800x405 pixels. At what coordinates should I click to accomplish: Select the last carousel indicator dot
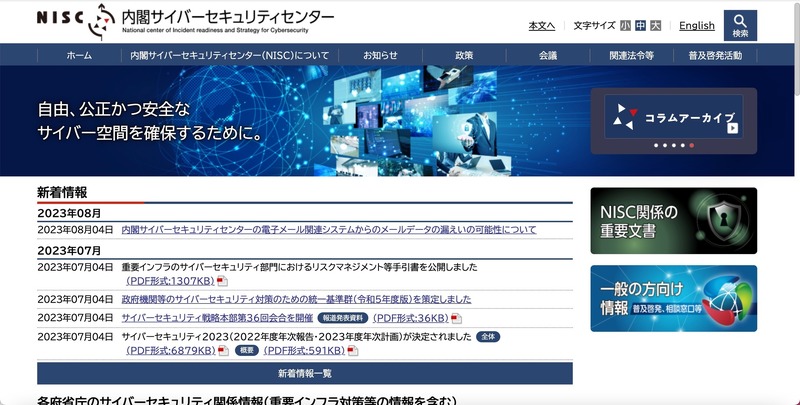pos(691,146)
